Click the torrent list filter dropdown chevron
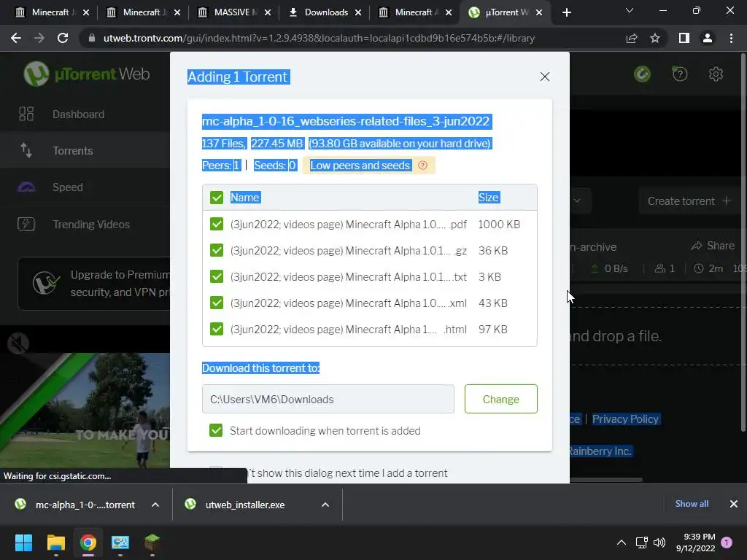The image size is (747, 560). tap(576, 201)
